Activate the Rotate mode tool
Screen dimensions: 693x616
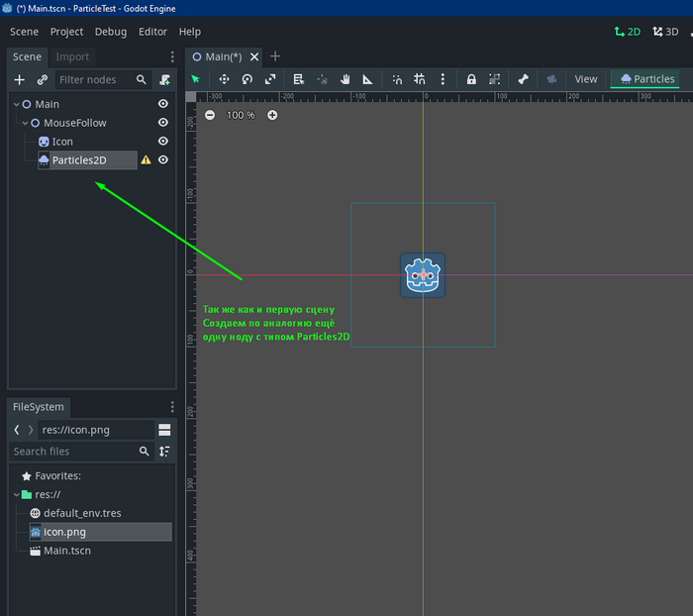point(247,79)
